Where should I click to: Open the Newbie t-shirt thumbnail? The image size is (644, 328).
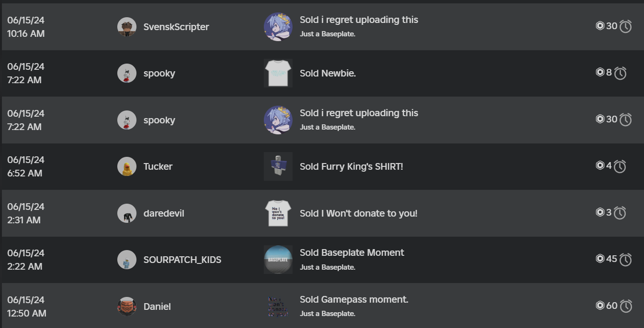[278, 73]
